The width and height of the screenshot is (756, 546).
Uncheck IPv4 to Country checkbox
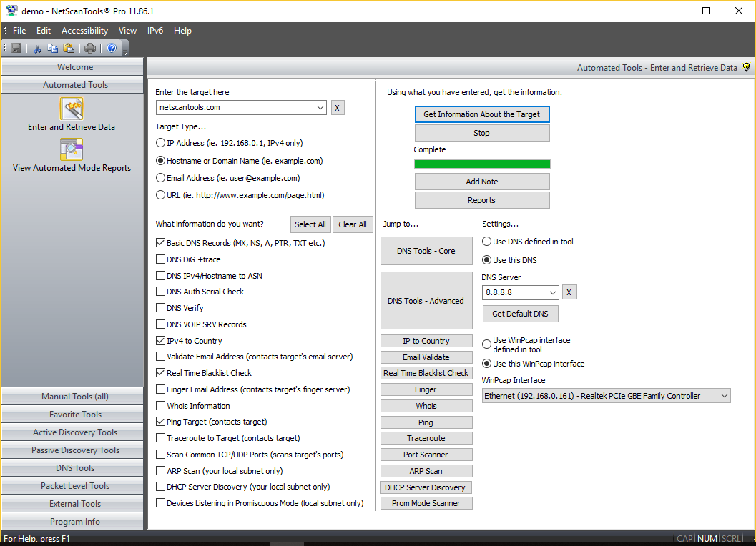pyautogui.click(x=160, y=341)
